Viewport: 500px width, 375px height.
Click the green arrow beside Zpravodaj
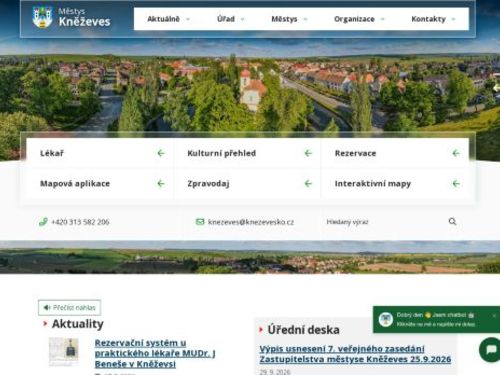tap(308, 184)
